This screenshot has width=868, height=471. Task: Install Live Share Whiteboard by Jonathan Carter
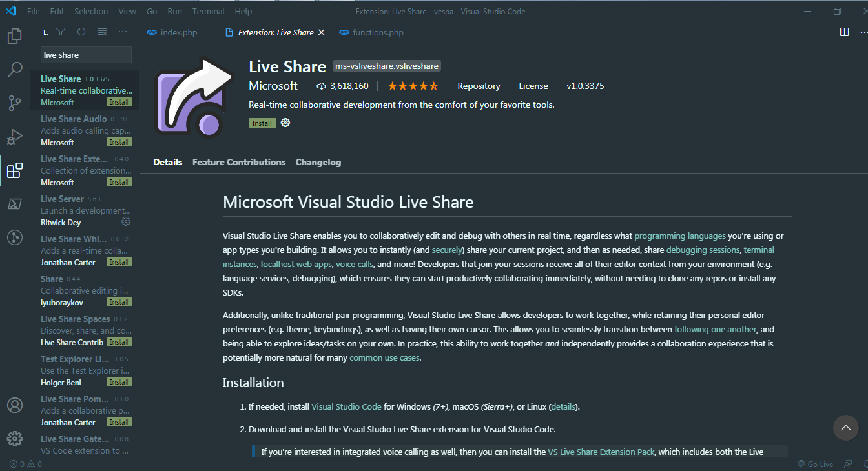coord(119,262)
